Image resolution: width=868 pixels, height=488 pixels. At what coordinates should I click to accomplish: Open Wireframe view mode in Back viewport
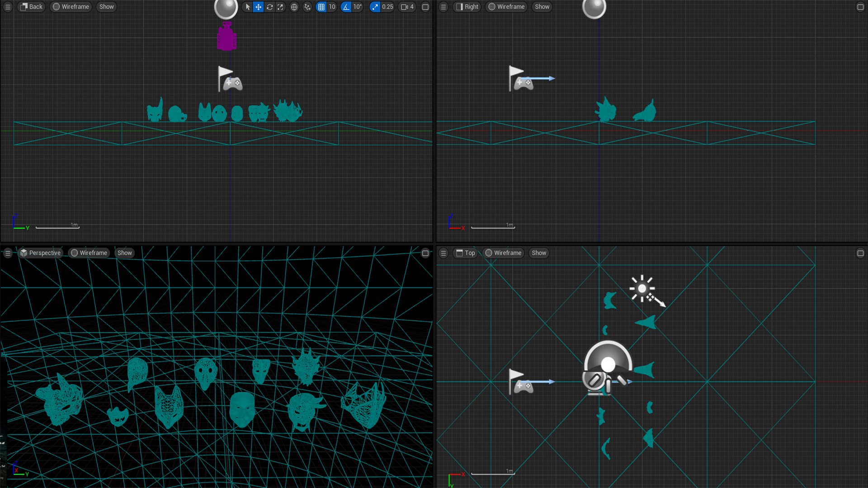click(x=71, y=7)
